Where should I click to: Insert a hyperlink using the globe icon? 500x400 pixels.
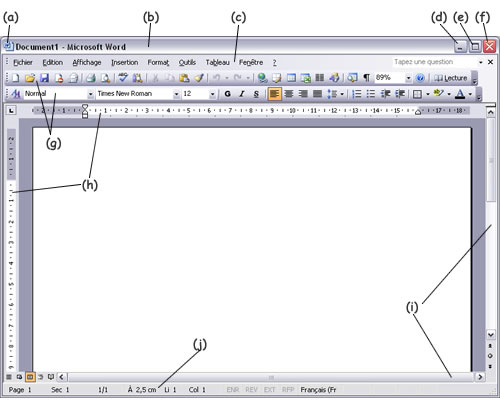point(262,78)
